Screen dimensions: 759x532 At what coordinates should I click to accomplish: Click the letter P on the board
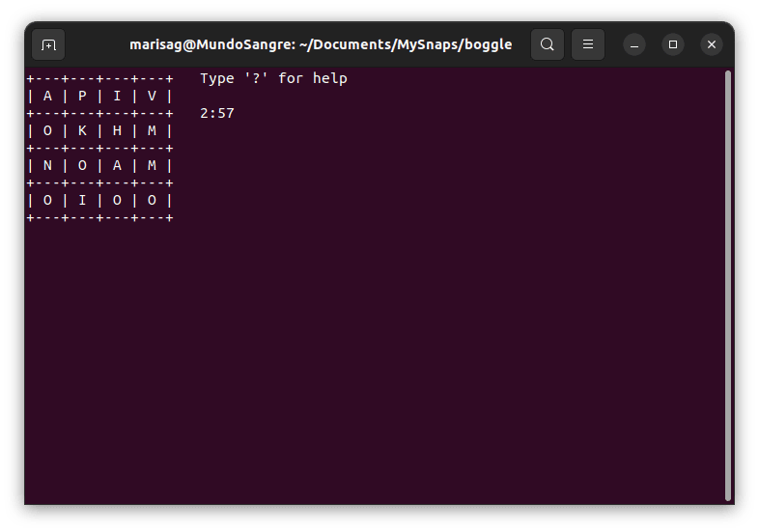point(82,96)
